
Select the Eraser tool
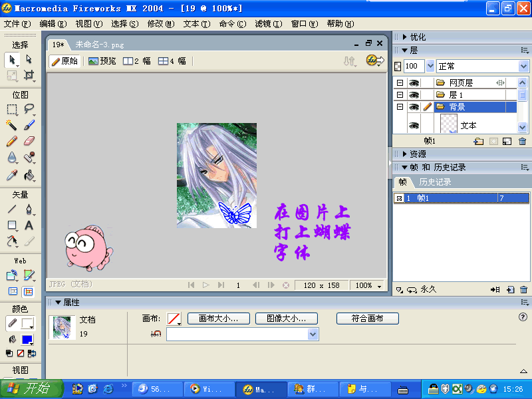[29, 141]
